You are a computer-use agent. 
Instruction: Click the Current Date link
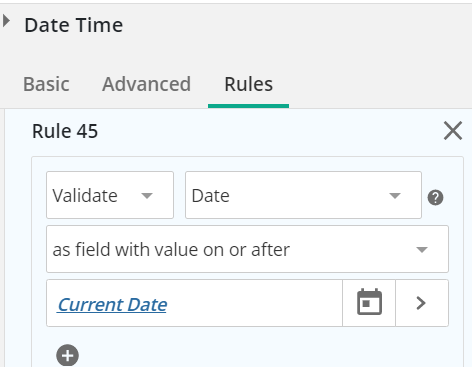(x=112, y=305)
